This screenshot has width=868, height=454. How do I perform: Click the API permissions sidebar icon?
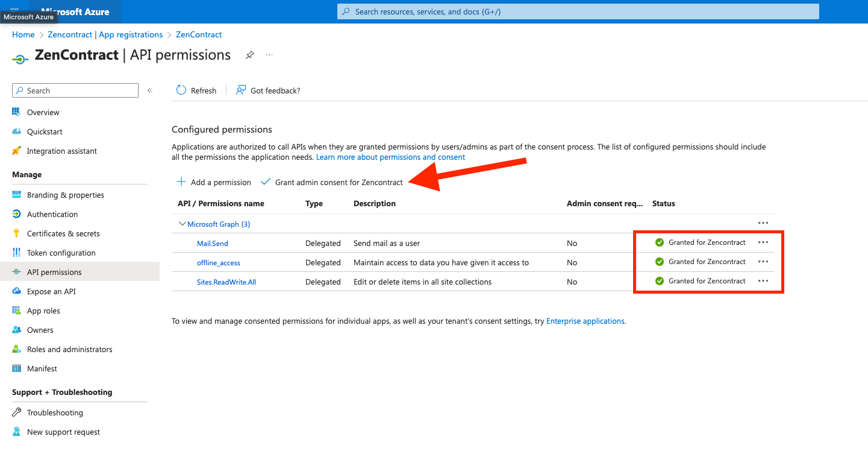(16, 272)
